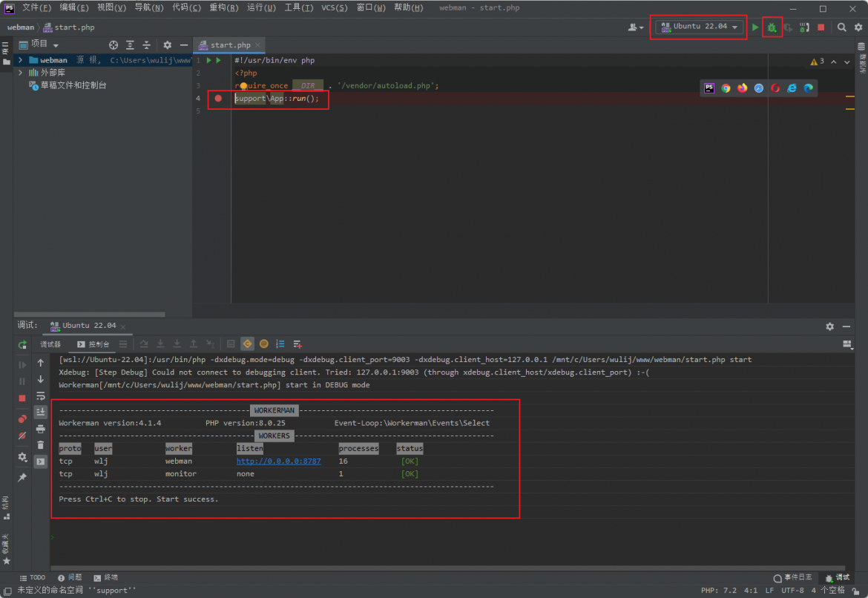Clear all console output
This screenshot has width=868, height=598.
(x=40, y=444)
